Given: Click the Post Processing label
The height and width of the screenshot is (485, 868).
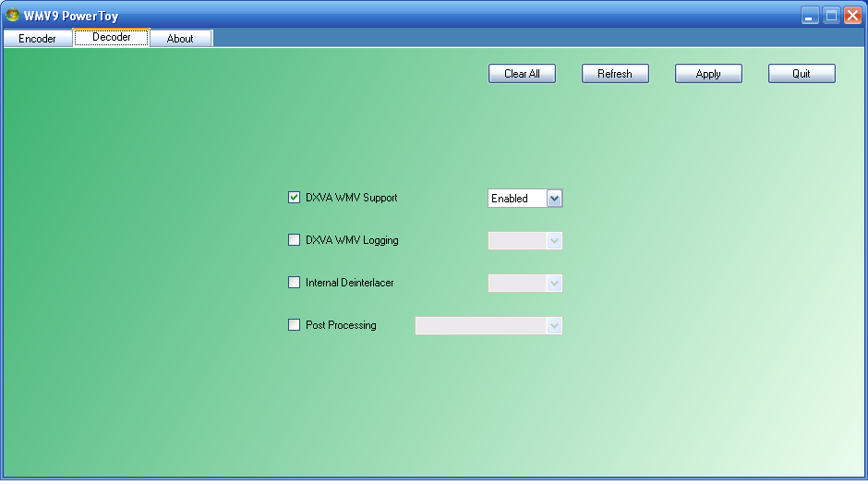Looking at the screenshot, I should 341,325.
